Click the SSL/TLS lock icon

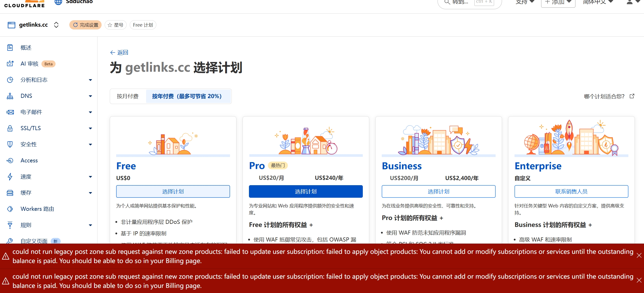10,128
